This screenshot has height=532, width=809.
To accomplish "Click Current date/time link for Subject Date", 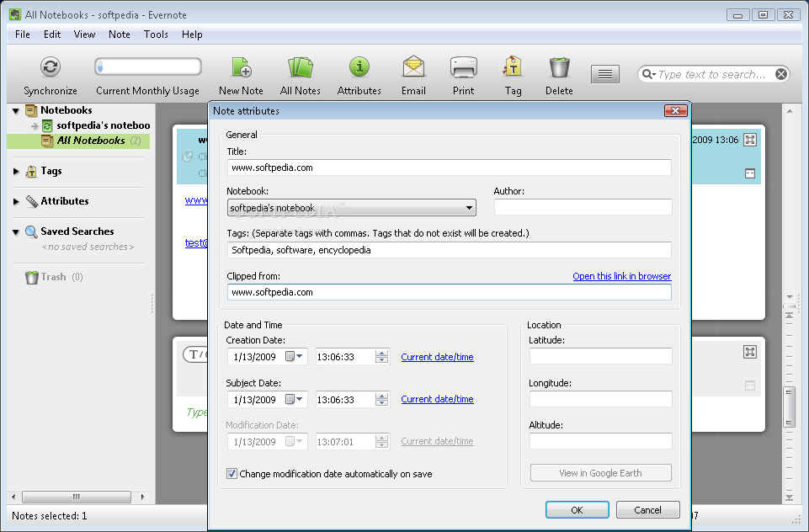I will (437, 399).
